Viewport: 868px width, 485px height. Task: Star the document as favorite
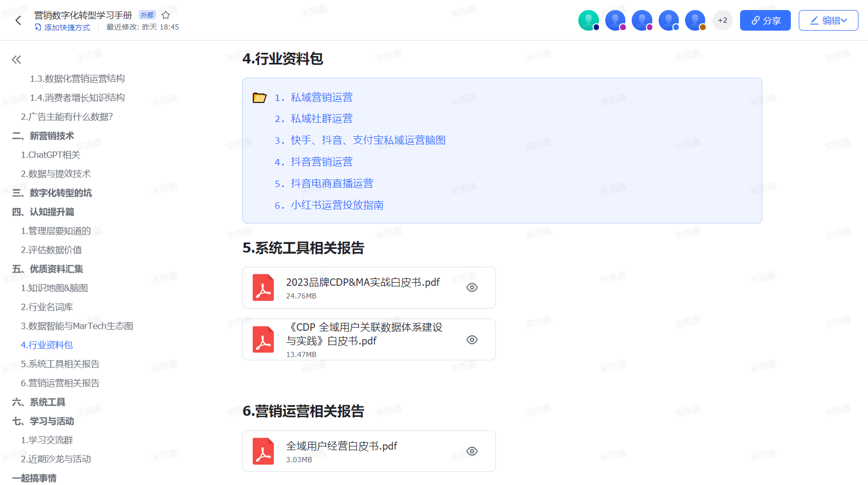(165, 15)
